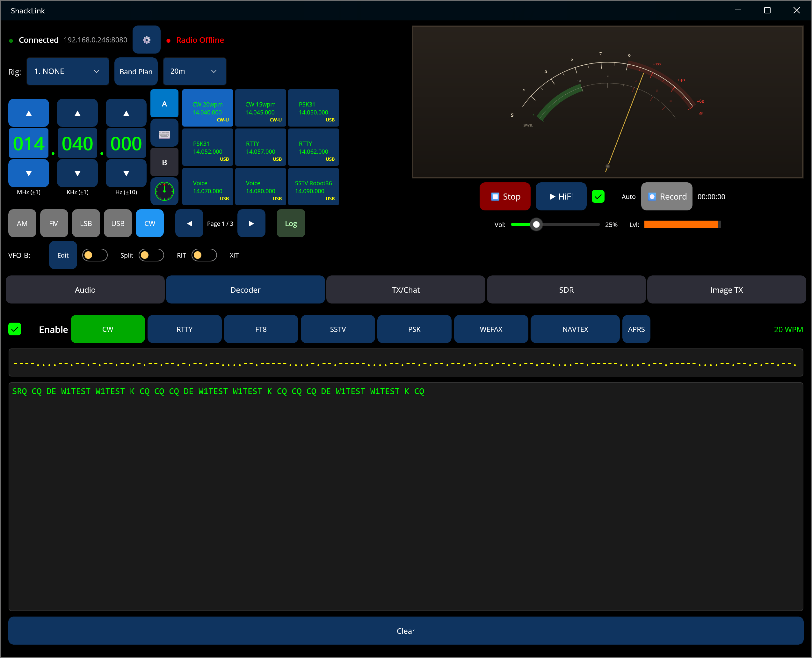Increase MHz with the up arrow
The width and height of the screenshot is (812, 658).
pyautogui.click(x=29, y=113)
